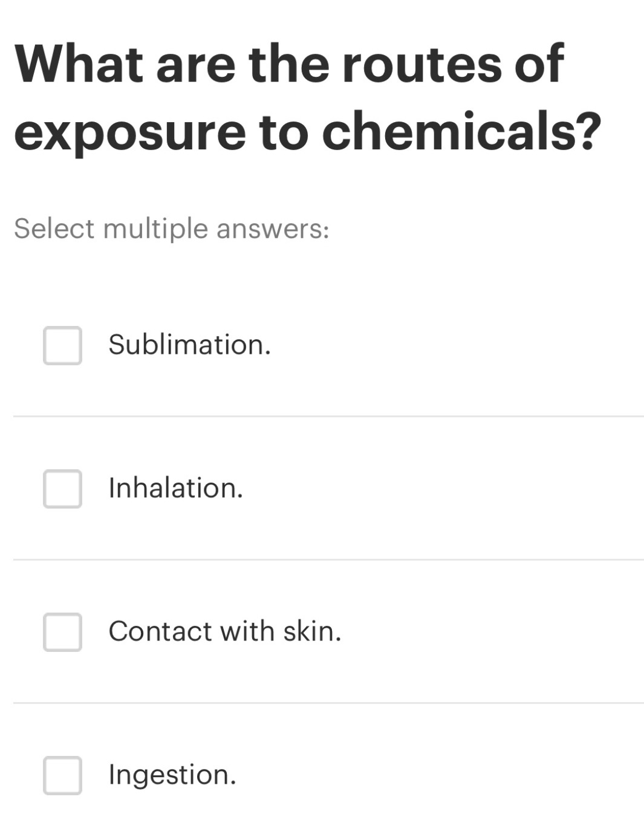This screenshot has width=644, height=817.
Task: Check the Sublimation checkbox
Action: 62,346
